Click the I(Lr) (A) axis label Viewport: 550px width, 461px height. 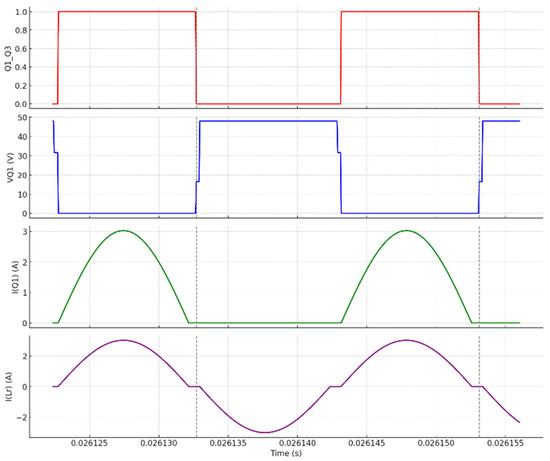tap(9, 387)
